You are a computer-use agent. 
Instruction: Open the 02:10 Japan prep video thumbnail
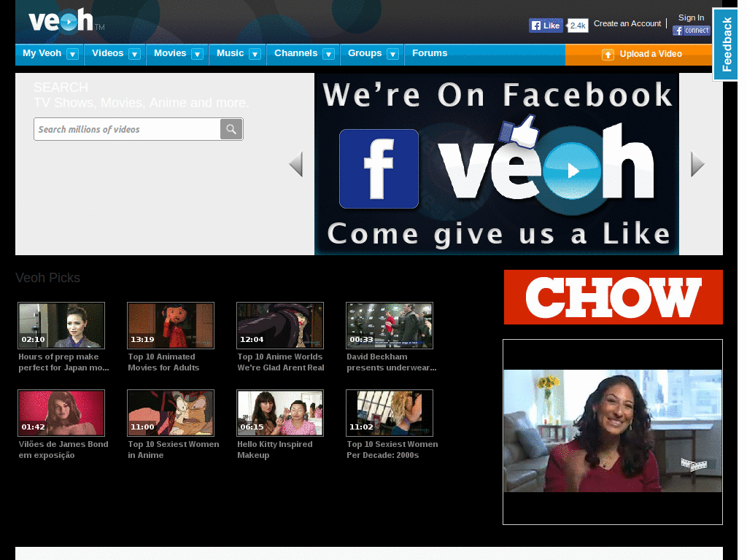tap(61, 325)
